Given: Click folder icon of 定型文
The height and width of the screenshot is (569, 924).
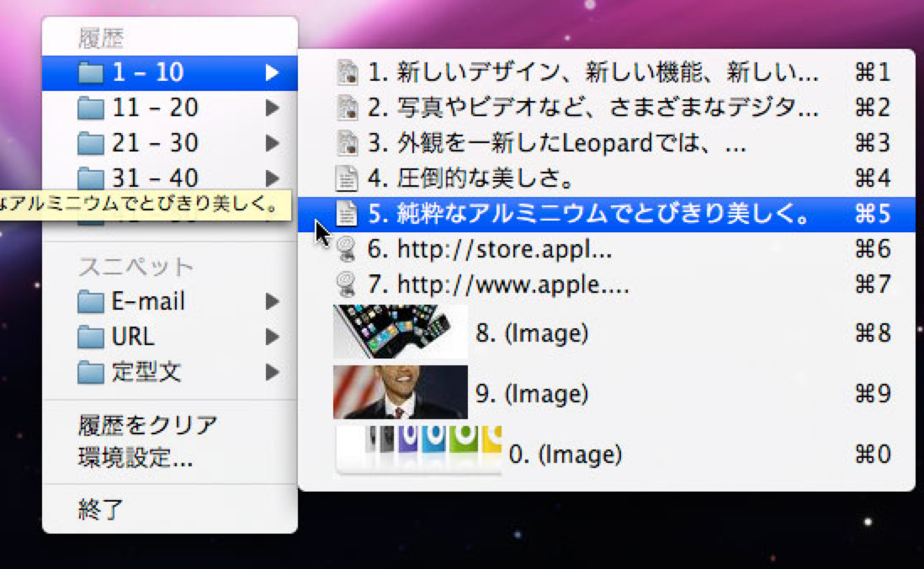Looking at the screenshot, I should 91,373.
